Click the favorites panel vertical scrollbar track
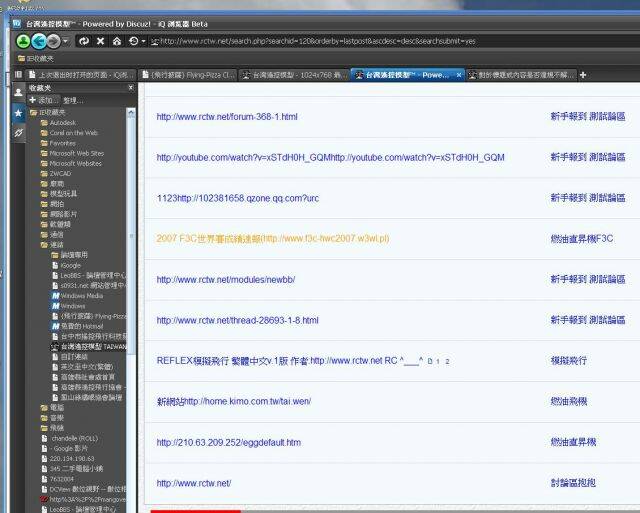The width and height of the screenshot is (640, 513). [x=131, y=310]
